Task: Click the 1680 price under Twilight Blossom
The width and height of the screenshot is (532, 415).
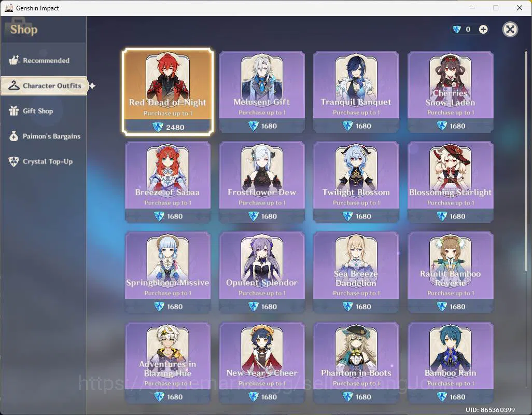Action: pyautogui.click(x=363, y=216)
